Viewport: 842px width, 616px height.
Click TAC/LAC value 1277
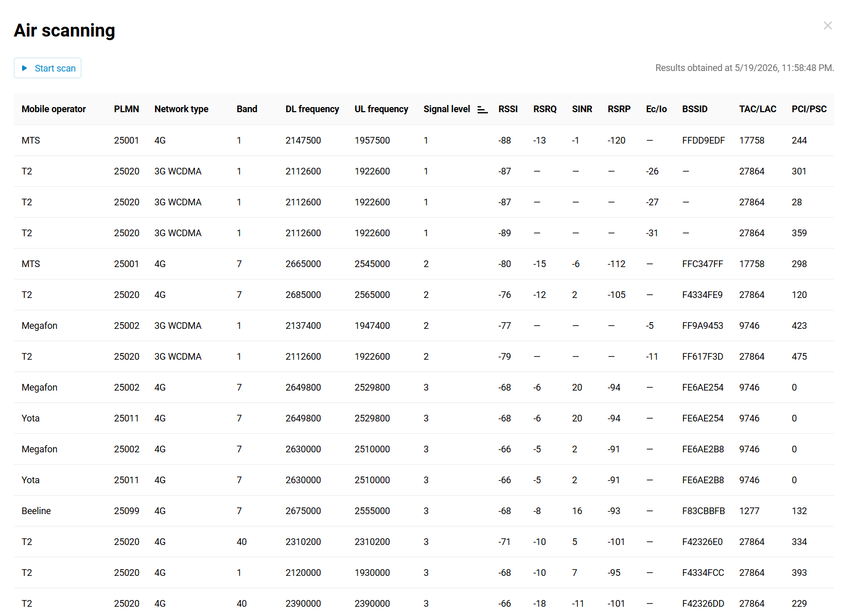pos(749,511)
